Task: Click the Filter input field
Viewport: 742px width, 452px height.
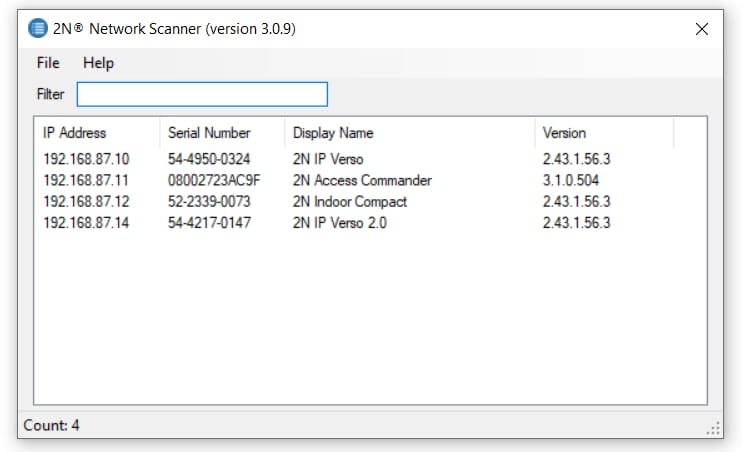Action: [x=202, y=94]
